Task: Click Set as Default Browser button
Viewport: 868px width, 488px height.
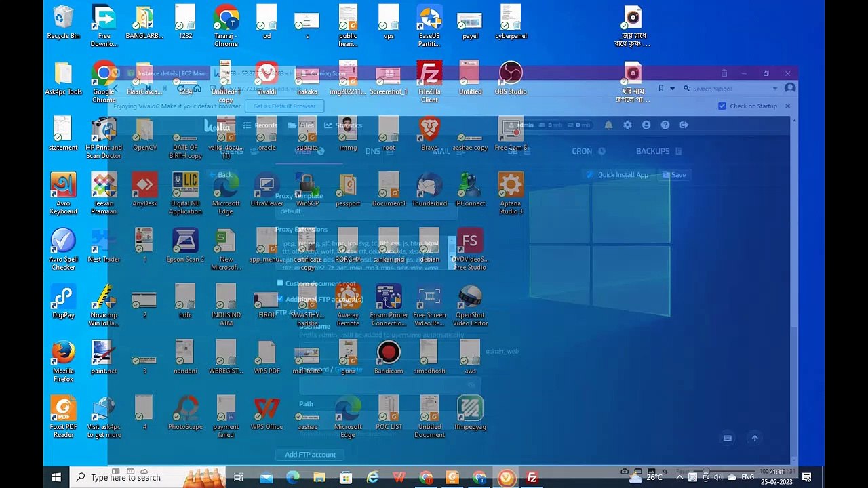Action: (284, 106)
